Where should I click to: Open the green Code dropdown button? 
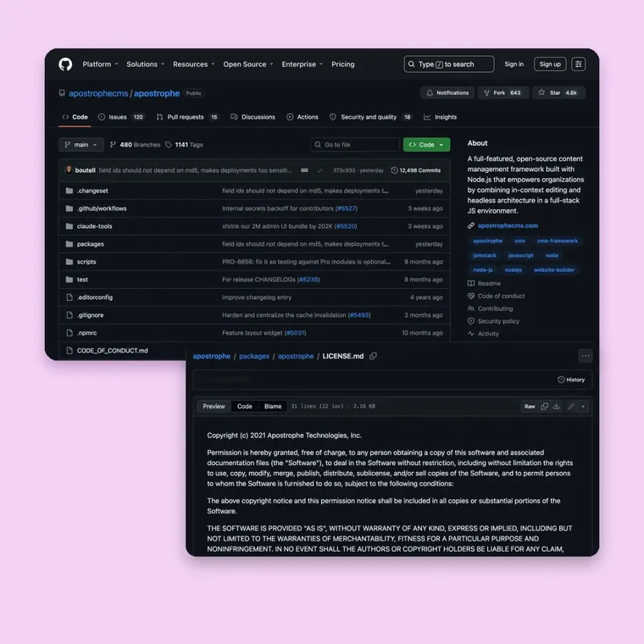[x=426, y=145]
